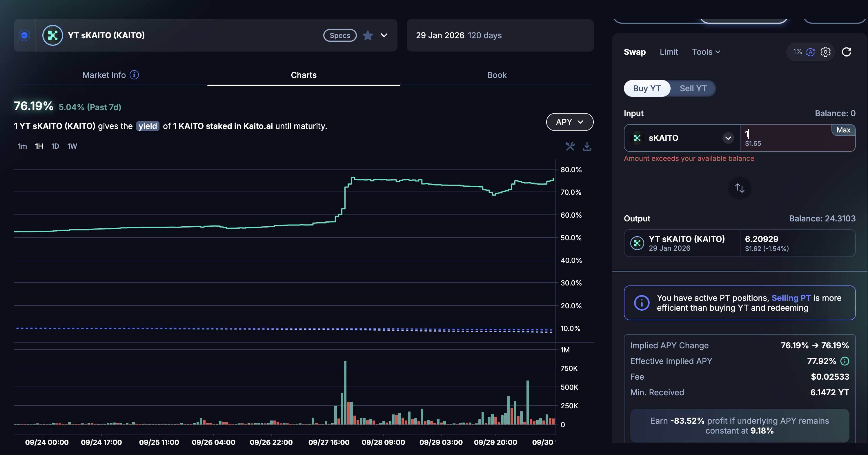Open APY chart type dropdown
This screenshot has height=455, width=868.
[569, 122]
